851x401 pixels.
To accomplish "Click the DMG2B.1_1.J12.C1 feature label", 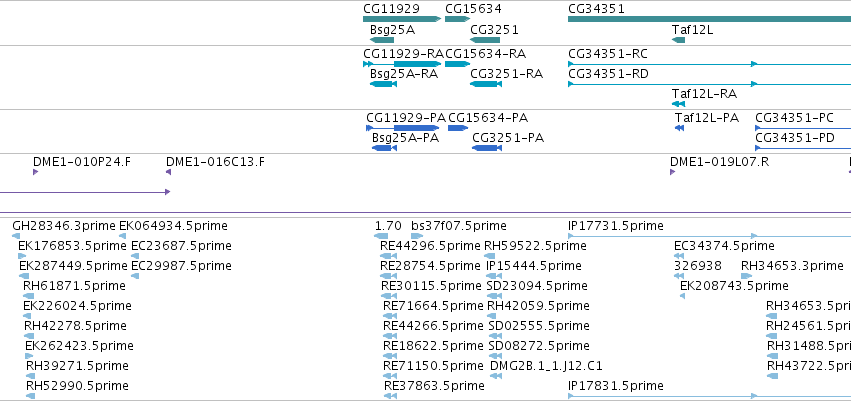I will coord(546,366).
